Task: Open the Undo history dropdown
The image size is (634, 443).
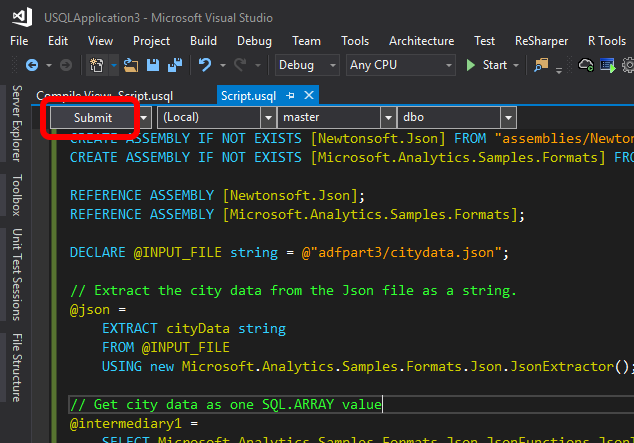Action: point(222,65)
